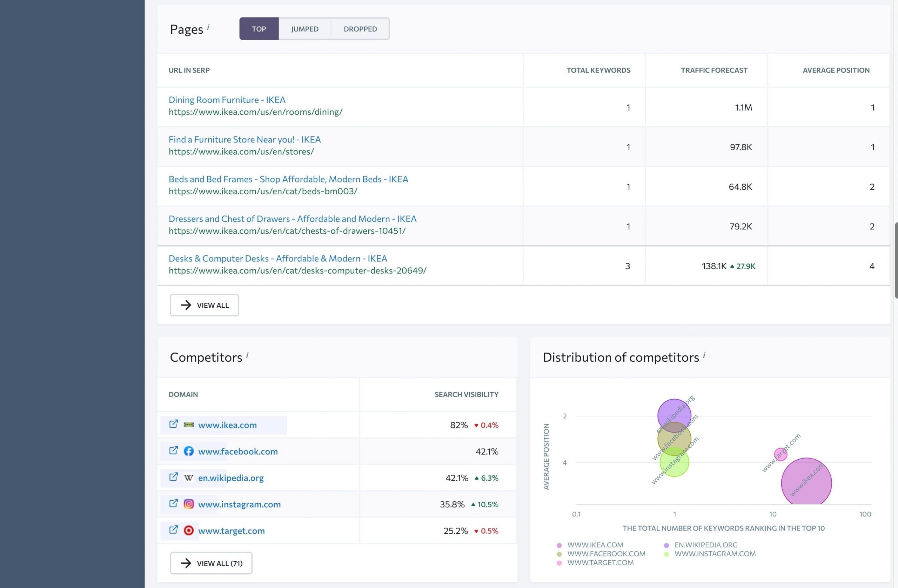The height and width of the screenshot is (588, 898).
Task: Click 1.1M traffic forecast value
Action: click(743, 107)
